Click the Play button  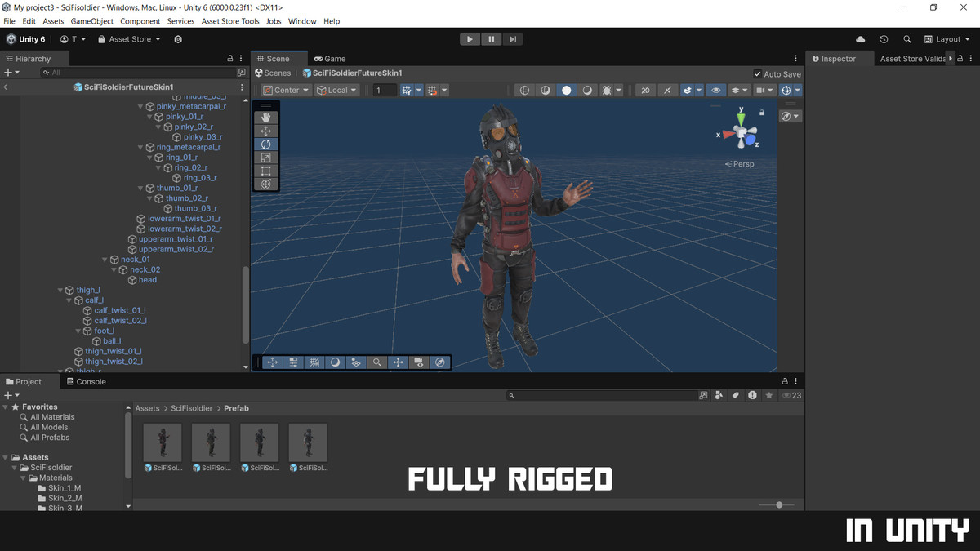click(x=470, y=39)
